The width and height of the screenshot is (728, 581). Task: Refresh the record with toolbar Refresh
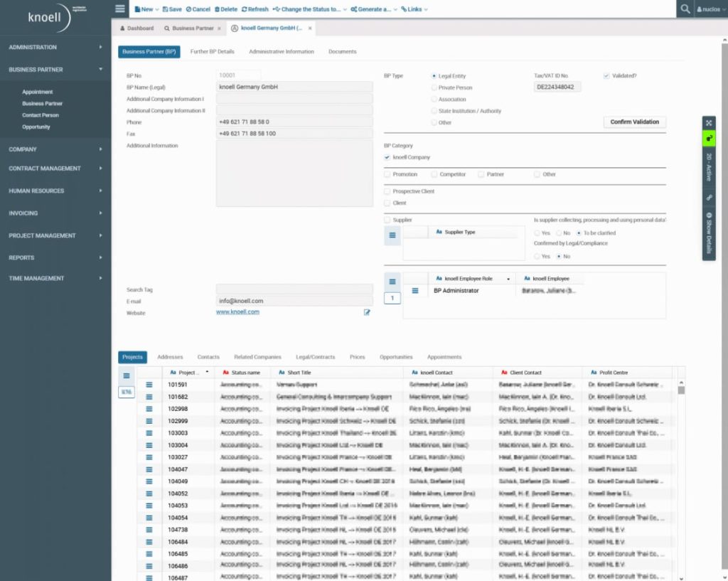point(255,9)
